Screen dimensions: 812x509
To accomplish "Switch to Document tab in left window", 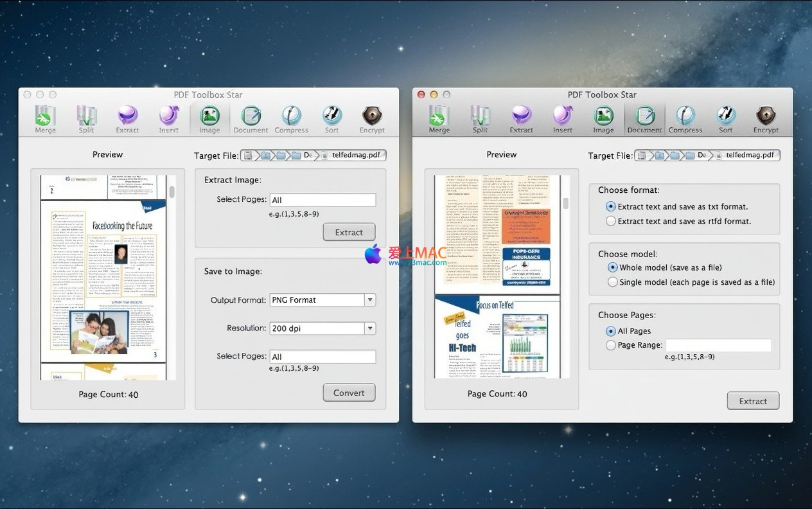I will (251, 119).
